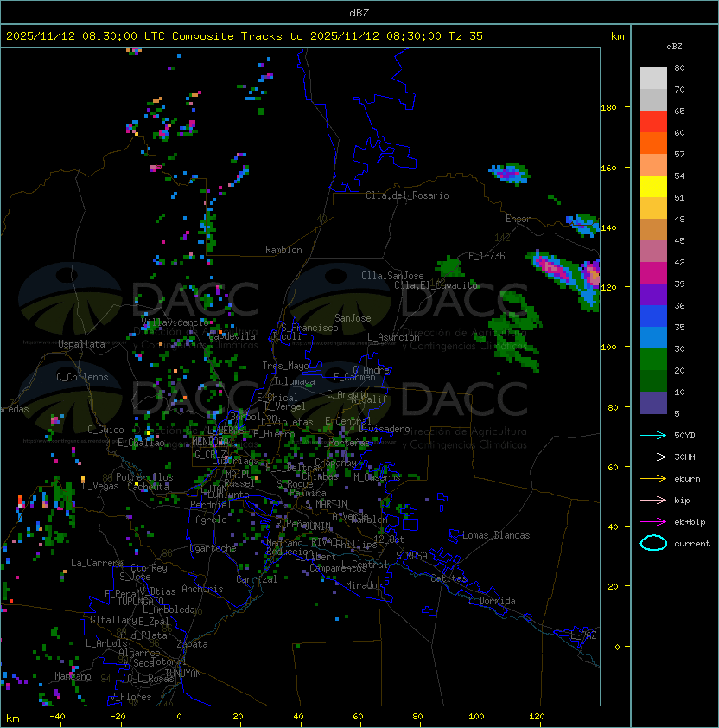The image size is (719, 728).
Task: Click the 'Clla.del_Rosario' map label
Action: [407, 195]
